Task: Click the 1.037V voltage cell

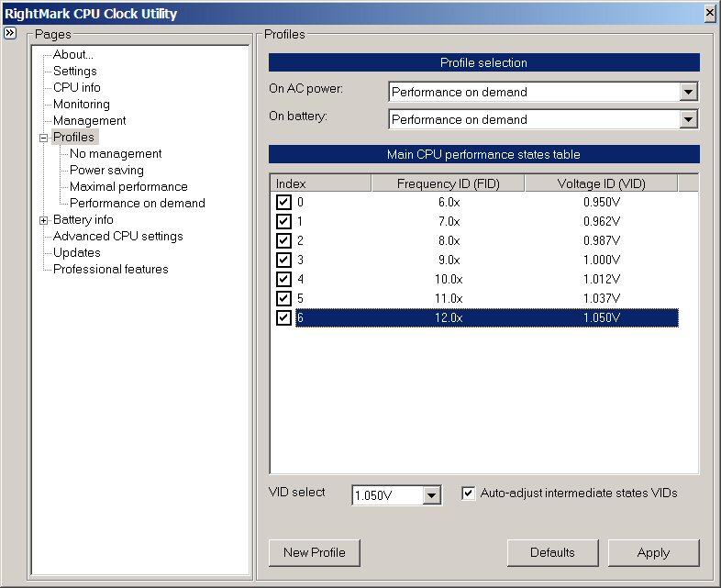Action: click(x=602, y=299)
